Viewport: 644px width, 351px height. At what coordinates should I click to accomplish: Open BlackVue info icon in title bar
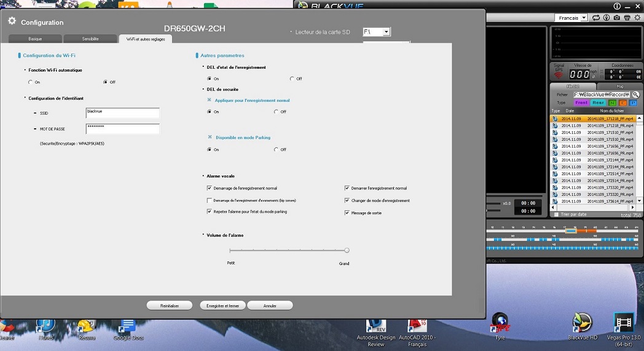click(617, 6)
